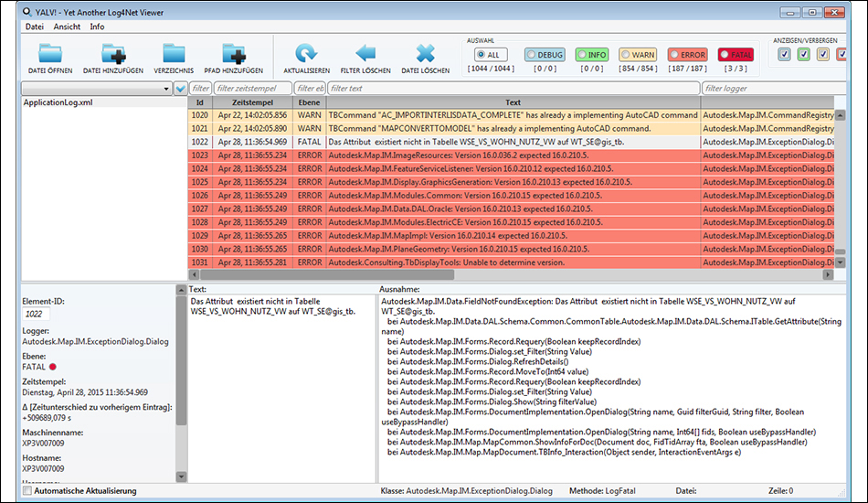Image resolution: width=868 pixels, height=503 pixels.
Task: Add a path with Pfad Hinzufügen
Action: pyautogui.click(x=234, y=59)
